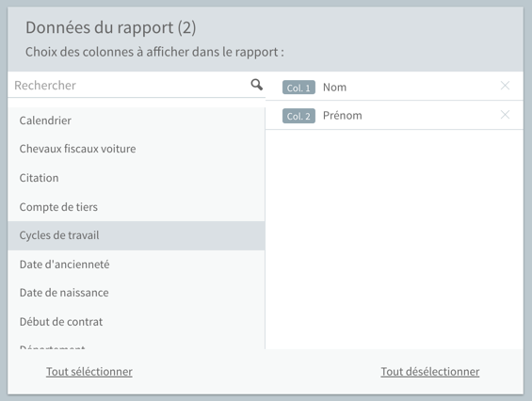
Task: Choose Date de naissance from list
Action: click(x=137, y=293)
